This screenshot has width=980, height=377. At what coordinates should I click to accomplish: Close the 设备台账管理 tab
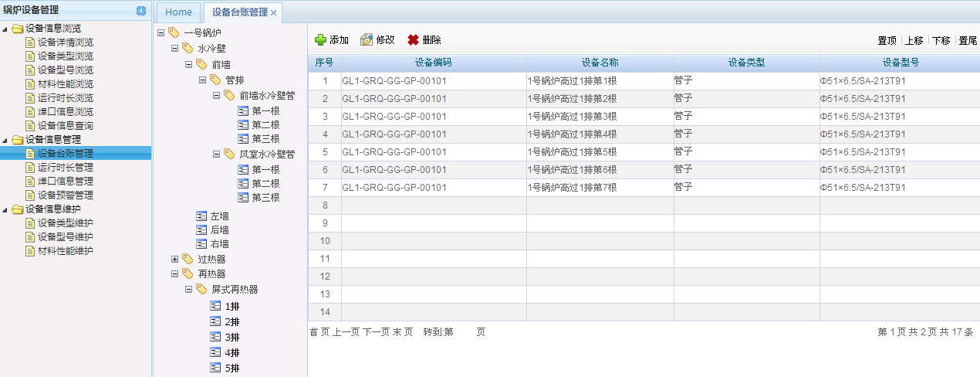tap(273, 13)
